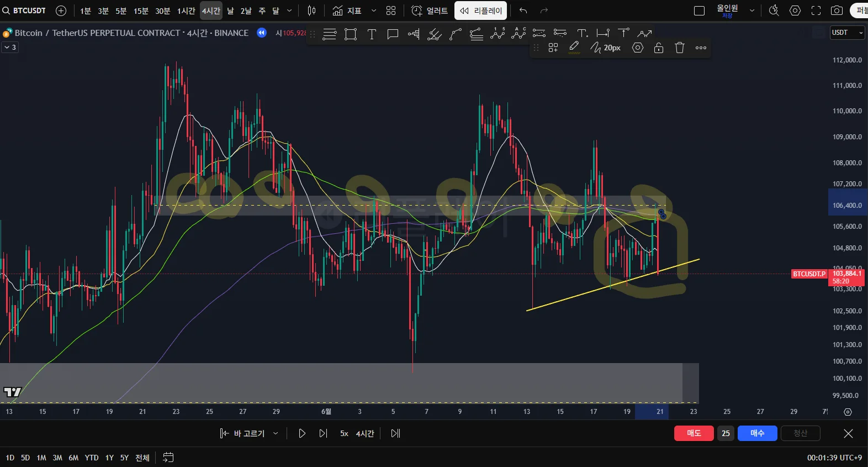This screenshot has height=467, width=868.
Task: Switch to the 15분 timeframe
Action: tap(141, 11)
